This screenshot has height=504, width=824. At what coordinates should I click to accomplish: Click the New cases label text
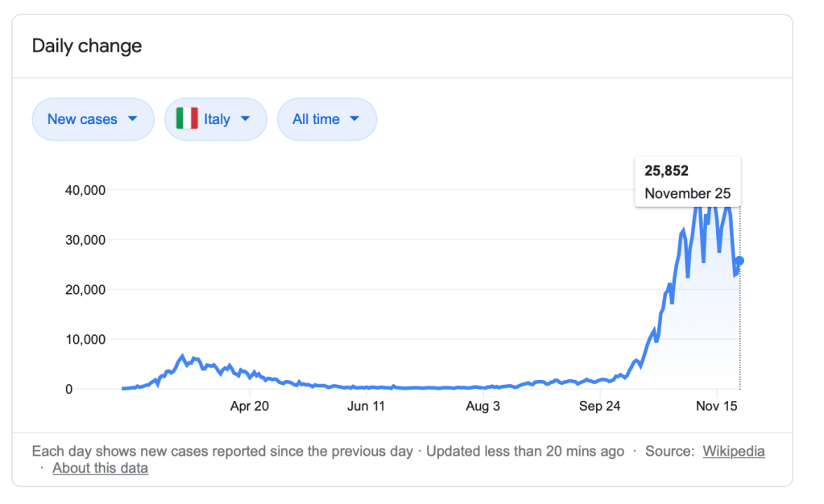[82, 119]
